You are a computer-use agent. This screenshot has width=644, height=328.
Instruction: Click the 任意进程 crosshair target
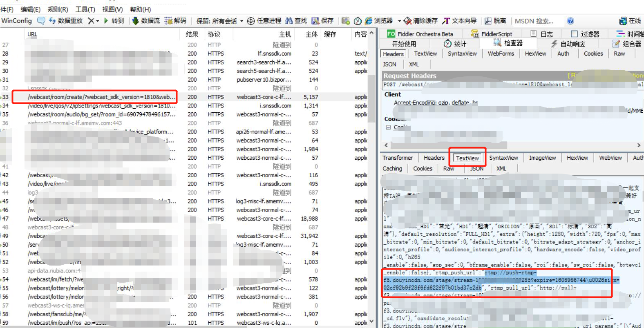(x=264, y=21)
